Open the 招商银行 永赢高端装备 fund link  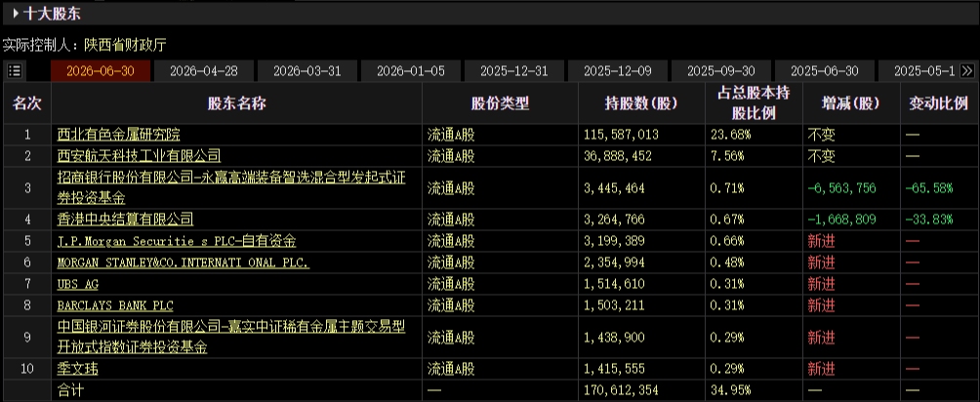click(x=230, y=188)
